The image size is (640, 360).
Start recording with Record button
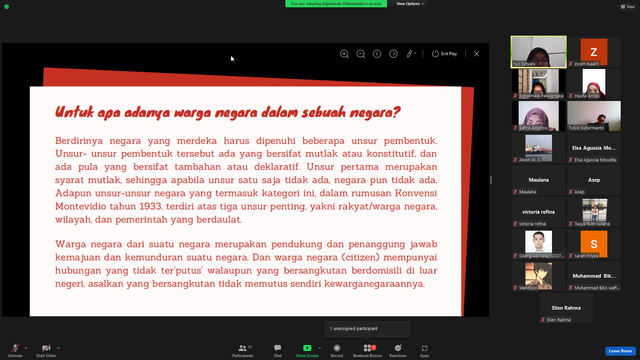click(x=337, y=350)
